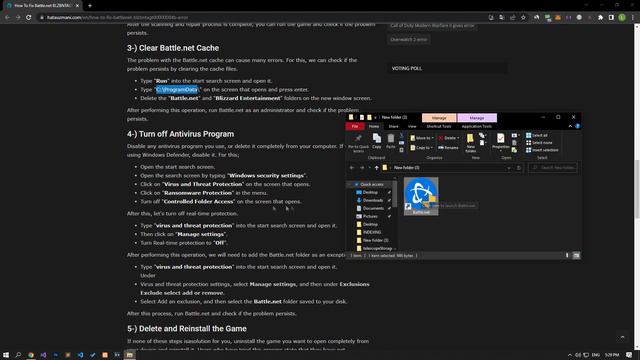
Task: Open Pictures in Quick access
Action: 370,216
